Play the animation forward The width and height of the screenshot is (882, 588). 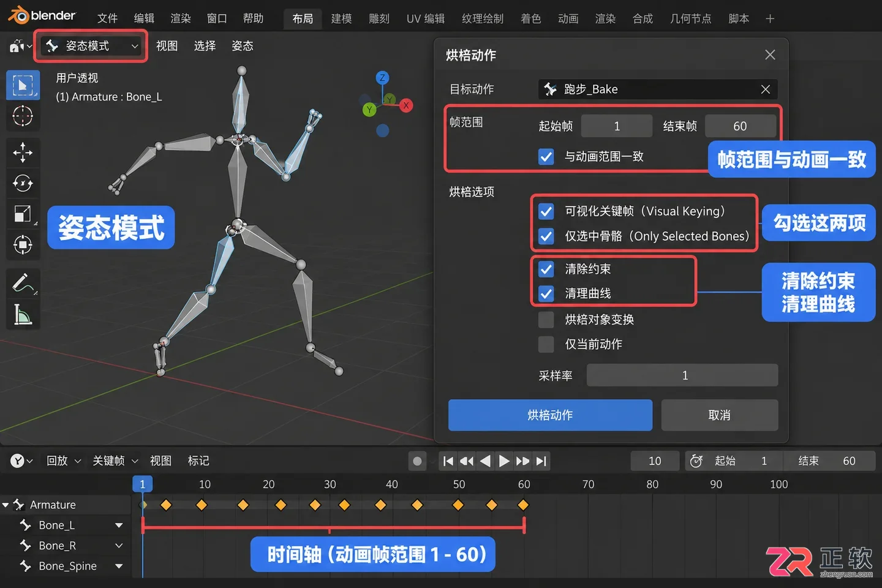coord(504,461)
